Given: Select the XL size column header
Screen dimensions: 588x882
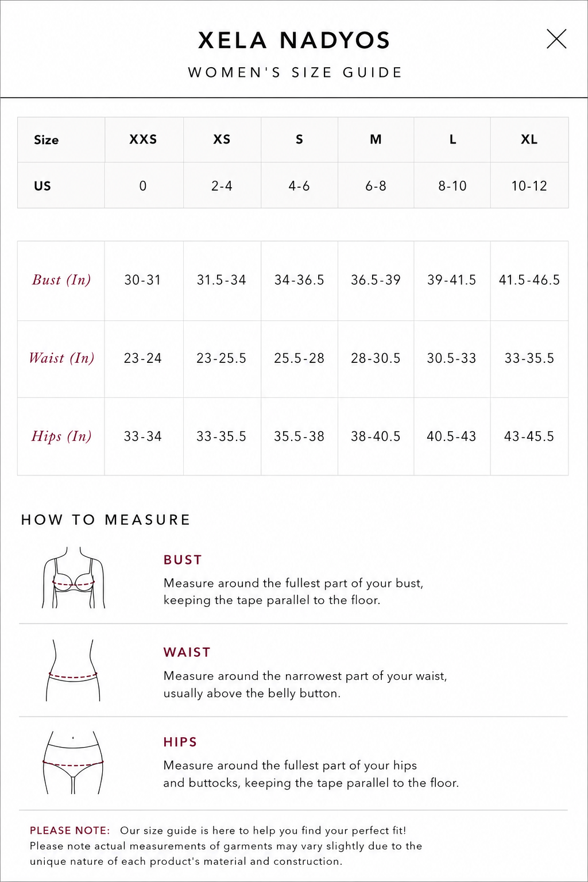Looking at the screenshot, I should click(x=529, y=140).
